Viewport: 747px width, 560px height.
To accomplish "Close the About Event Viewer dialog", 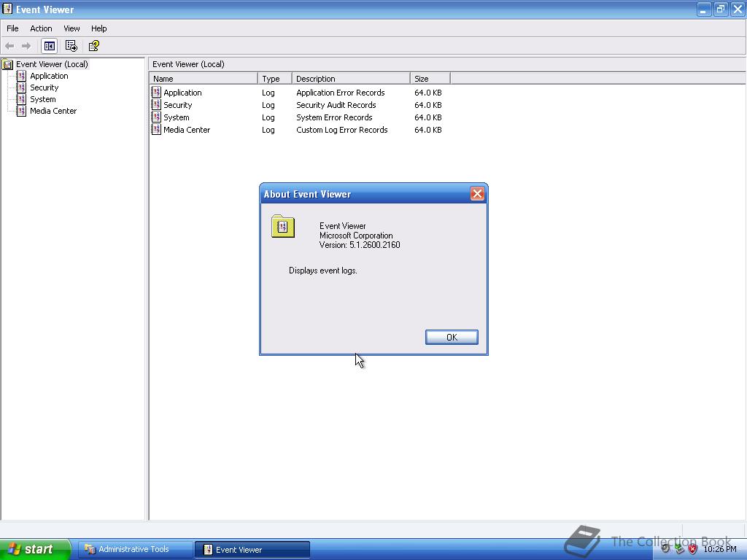I will pyautogui.click(x=477, y=193).
